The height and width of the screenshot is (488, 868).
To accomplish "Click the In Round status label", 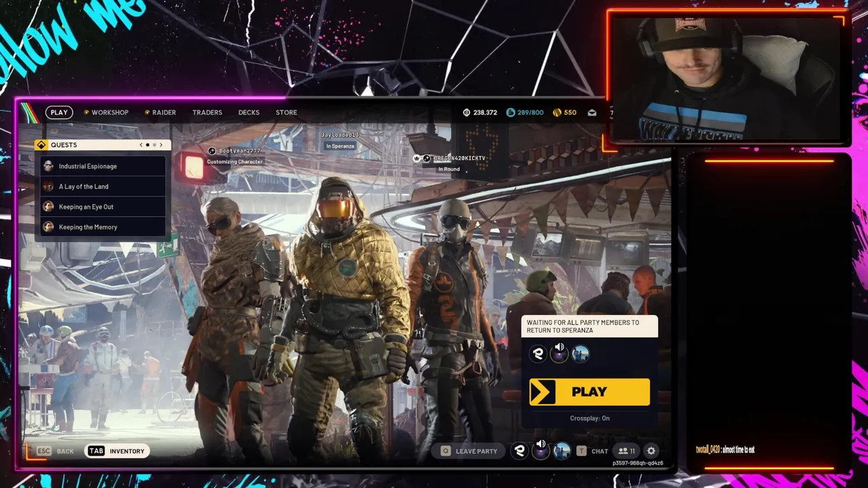I will [x=449, y=169].
